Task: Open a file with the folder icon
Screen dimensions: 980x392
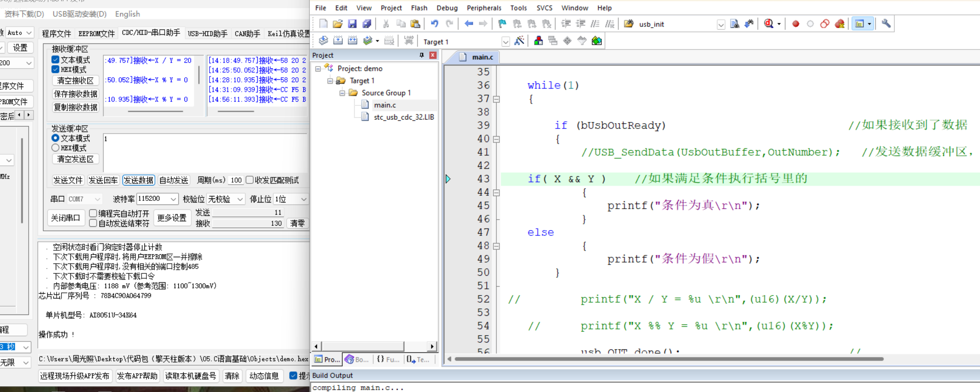Action: pos(338,23)
